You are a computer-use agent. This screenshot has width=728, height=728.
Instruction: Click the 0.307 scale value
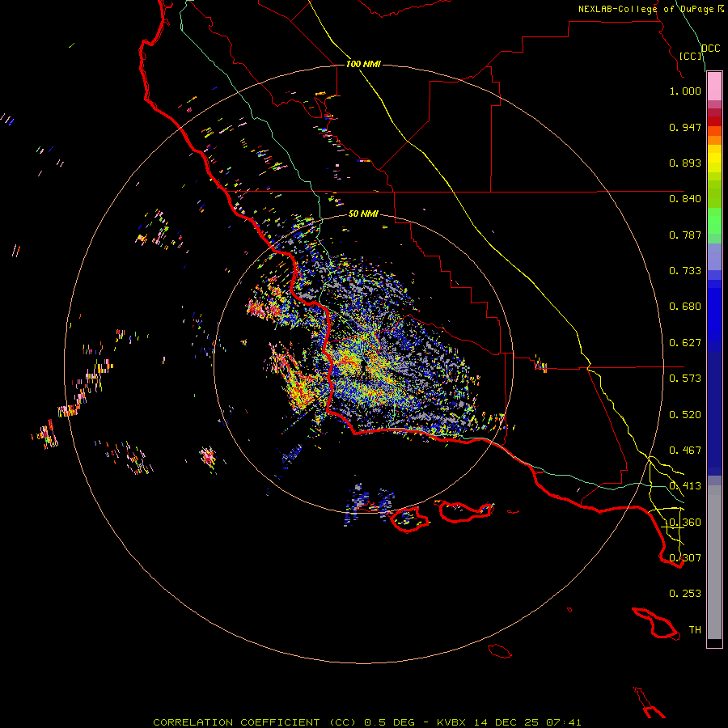(685, 558)
